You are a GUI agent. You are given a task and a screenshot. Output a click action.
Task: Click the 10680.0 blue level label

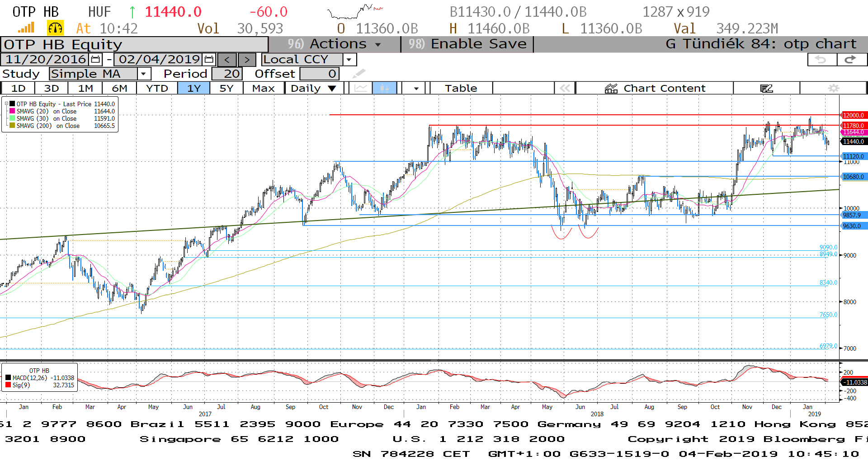854,177
